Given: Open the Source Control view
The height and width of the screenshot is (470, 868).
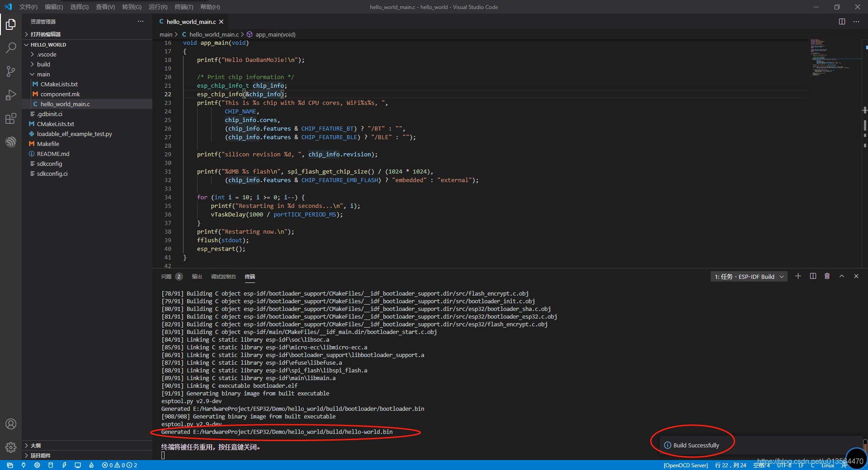Looking at the screenshot, I should tap(11, 71).
